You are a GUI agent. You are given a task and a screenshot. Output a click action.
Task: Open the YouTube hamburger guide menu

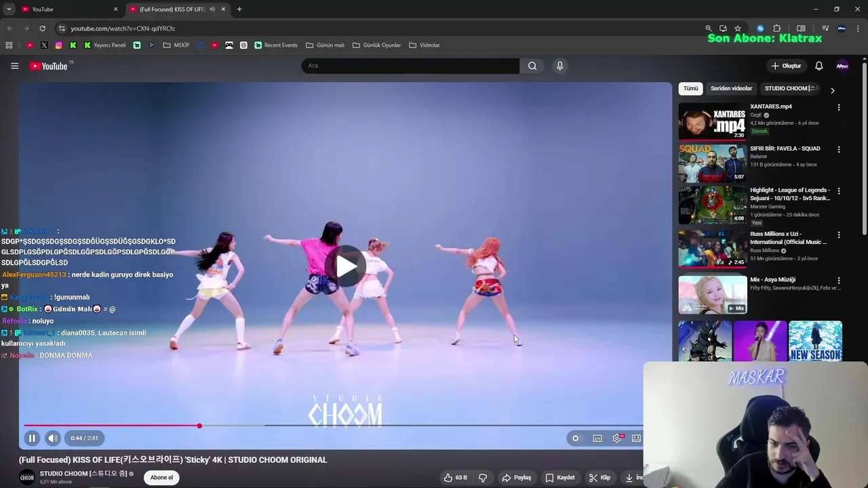click(14, 66)
